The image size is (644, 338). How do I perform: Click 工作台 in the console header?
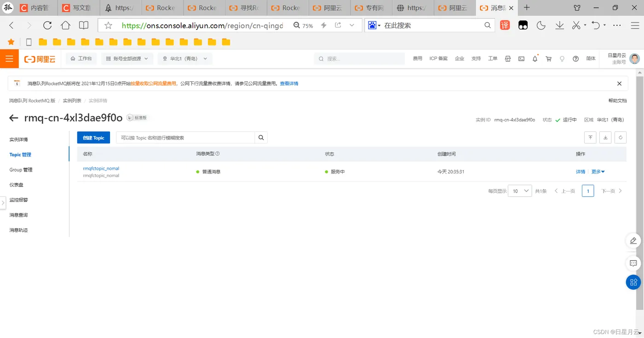[81, 59]
